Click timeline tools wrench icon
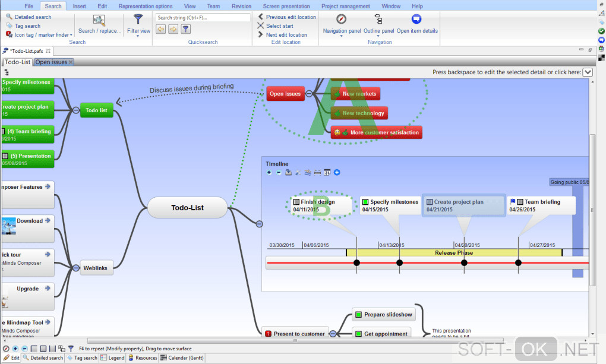The height and width of the screenshot is (364, 606). tap(298, 172)
